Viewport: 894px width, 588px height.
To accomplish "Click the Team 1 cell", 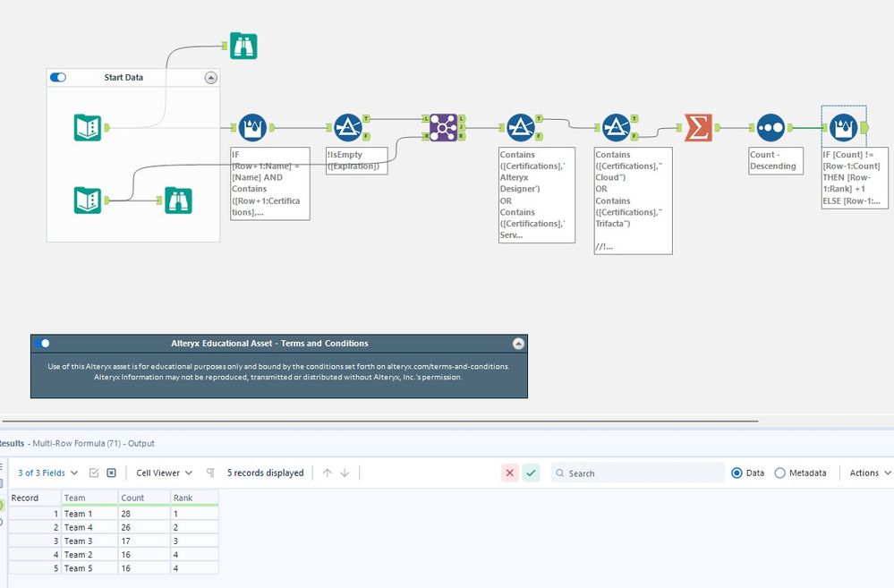I will (89, 514).
